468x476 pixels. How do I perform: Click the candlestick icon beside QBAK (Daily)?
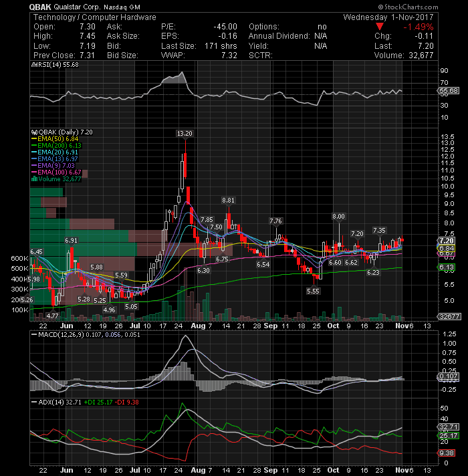click(34, 132)
